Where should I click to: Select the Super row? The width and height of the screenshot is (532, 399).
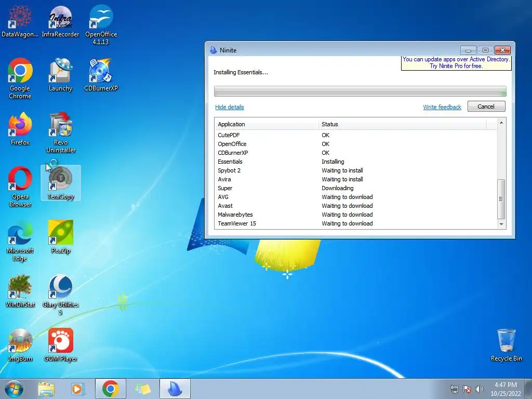tap(355, 188)
